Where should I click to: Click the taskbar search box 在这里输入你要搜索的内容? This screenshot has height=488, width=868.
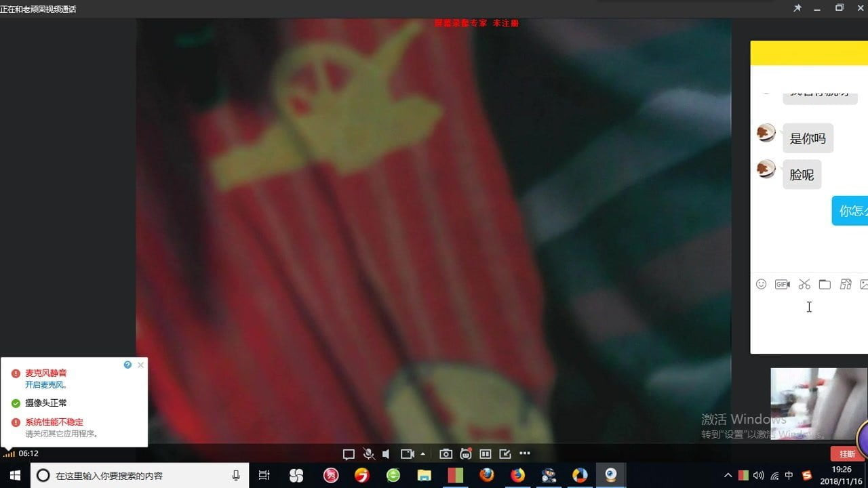(140, 475)
